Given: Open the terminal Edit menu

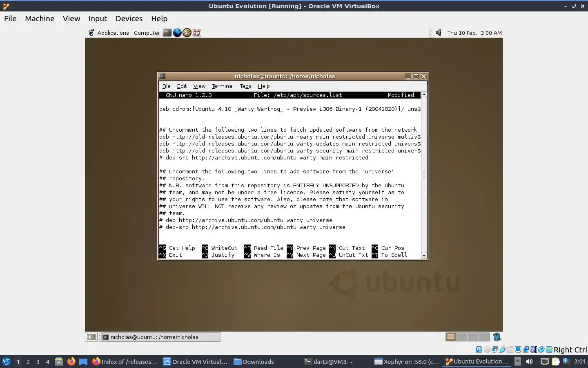Looking at the screenshot, I should coord(182,86).
